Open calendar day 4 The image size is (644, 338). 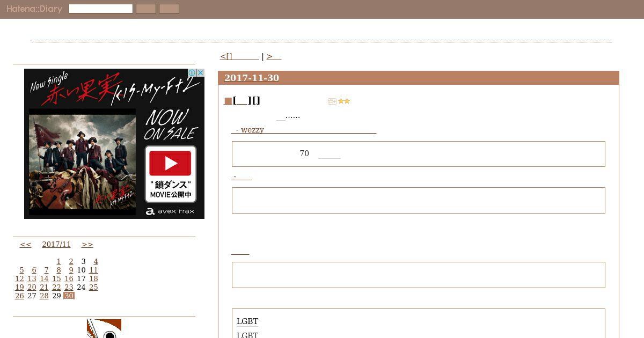(96, 262)
